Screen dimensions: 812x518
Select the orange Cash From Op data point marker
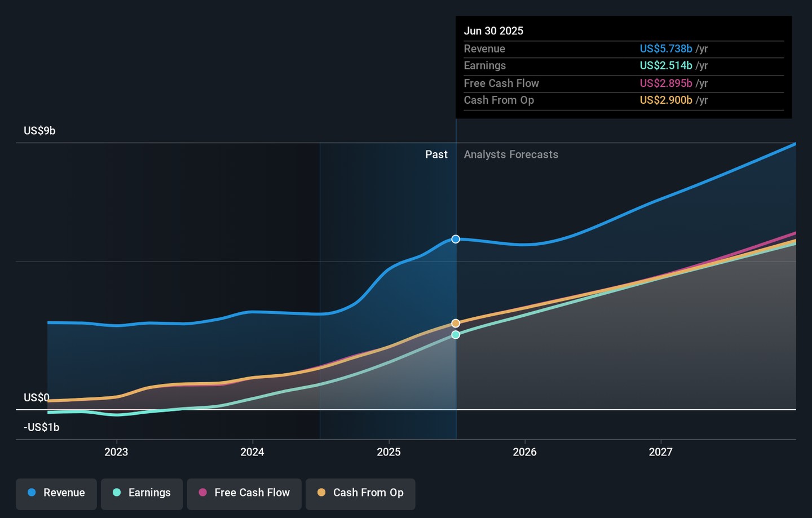[456, 324]
